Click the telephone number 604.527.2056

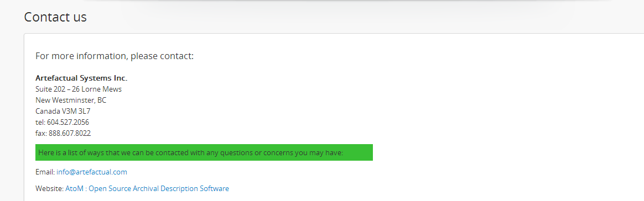[67, 122]
